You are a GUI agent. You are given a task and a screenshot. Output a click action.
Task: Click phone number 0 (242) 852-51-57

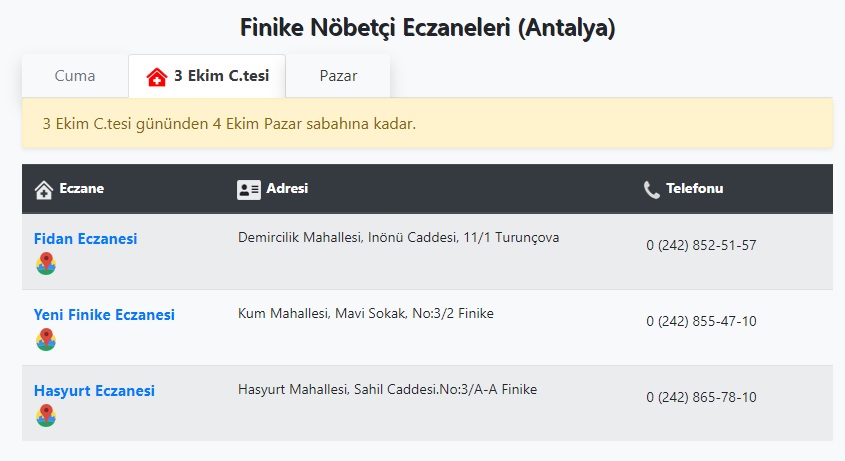tap(701, 245)
